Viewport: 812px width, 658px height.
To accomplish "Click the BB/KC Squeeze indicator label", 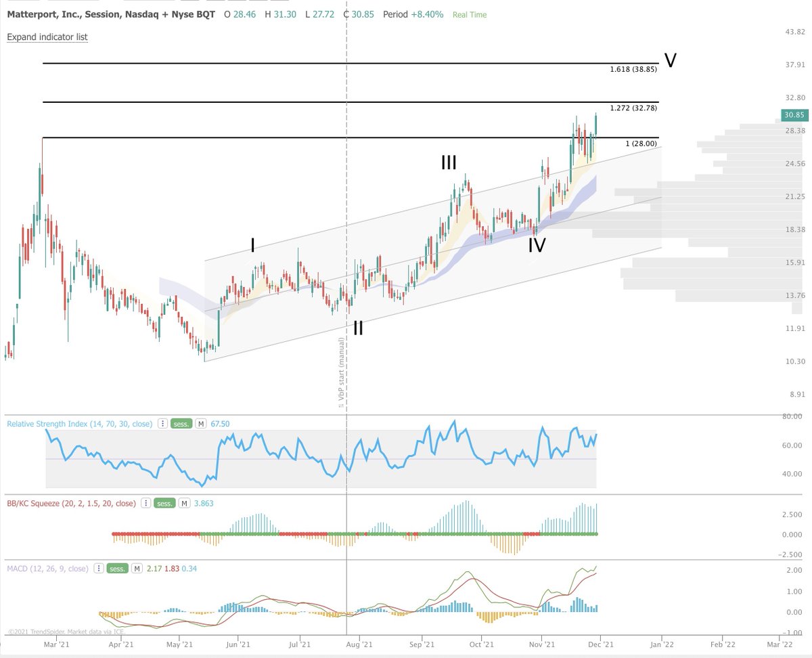I will [x=72, y=504].
